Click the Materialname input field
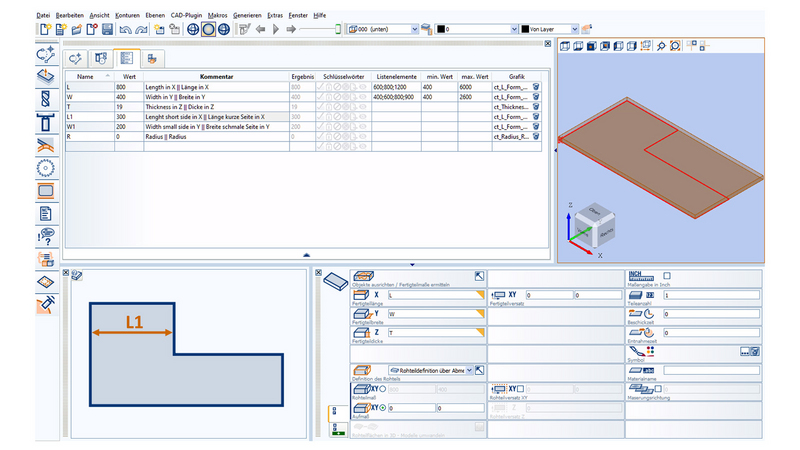The height and width of the screenshot is (450, 800). 709,370
